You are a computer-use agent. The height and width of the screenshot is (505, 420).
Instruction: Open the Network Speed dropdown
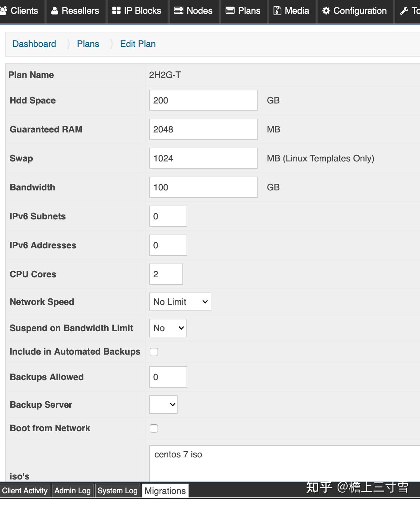click(x=180, y=302)
